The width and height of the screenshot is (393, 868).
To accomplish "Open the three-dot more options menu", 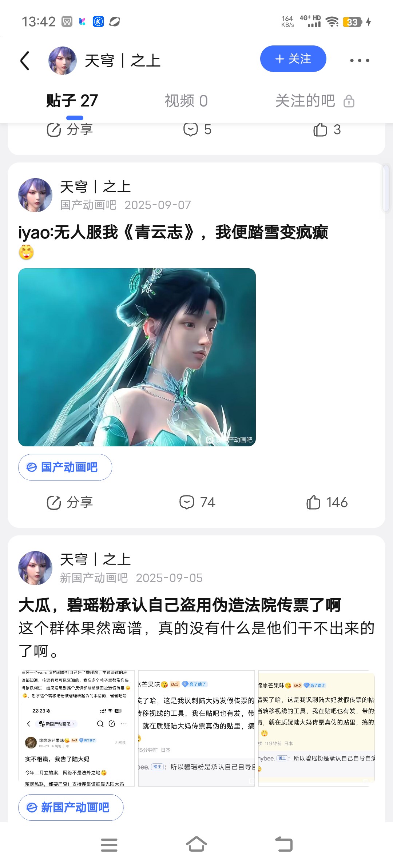I will [360, 60].
